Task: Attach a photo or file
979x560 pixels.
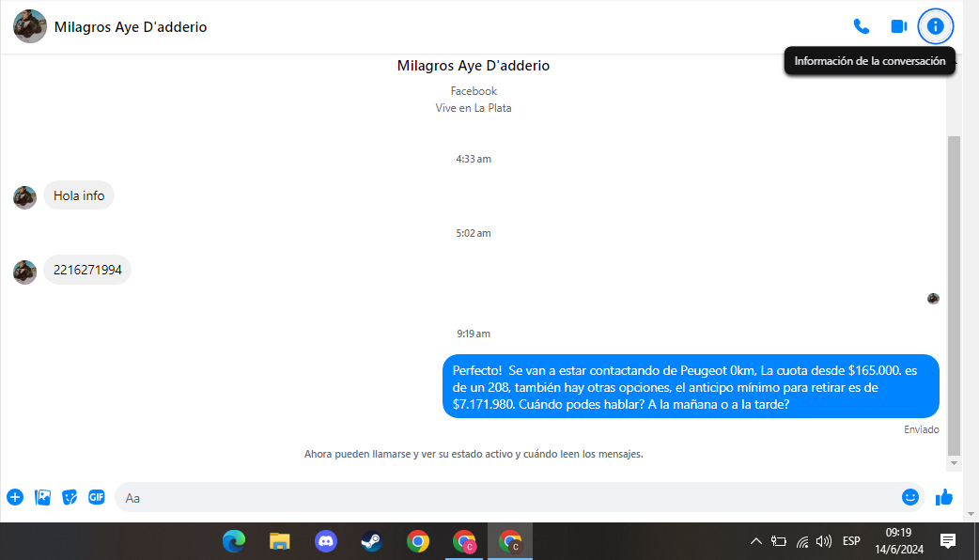Action: pyautogui.click(x=42, y=497)
